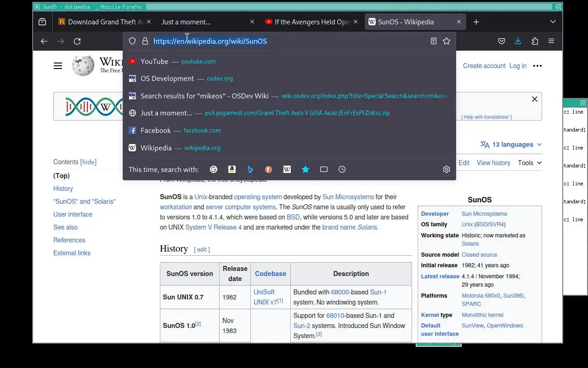Open Wikipedia more options ellipsis
This screenshot has height=368, width=588.
(537, 66)
